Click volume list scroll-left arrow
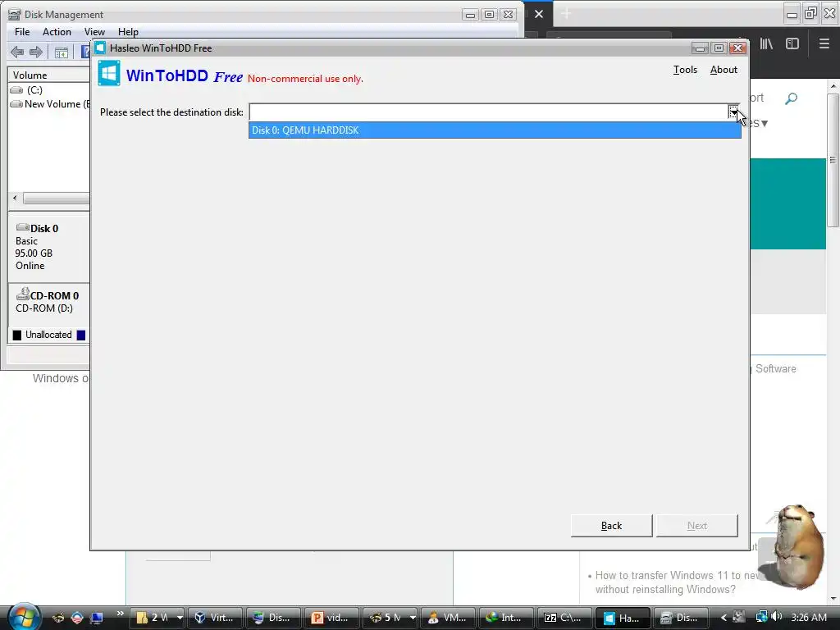 coord(15,199)
